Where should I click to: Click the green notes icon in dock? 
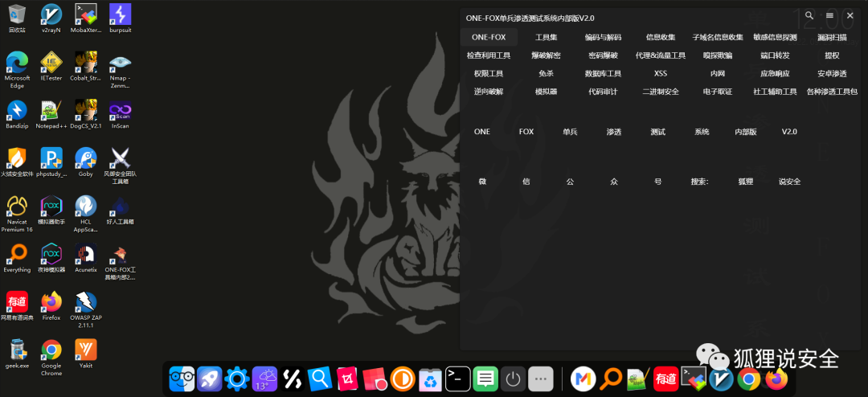(486, 379)
